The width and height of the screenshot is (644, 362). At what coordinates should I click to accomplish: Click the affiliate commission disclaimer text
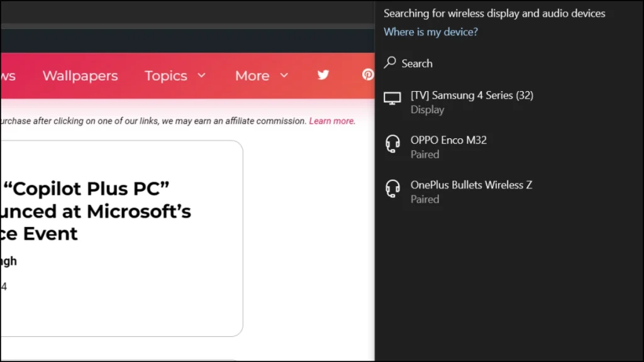(x=153, y=121)
